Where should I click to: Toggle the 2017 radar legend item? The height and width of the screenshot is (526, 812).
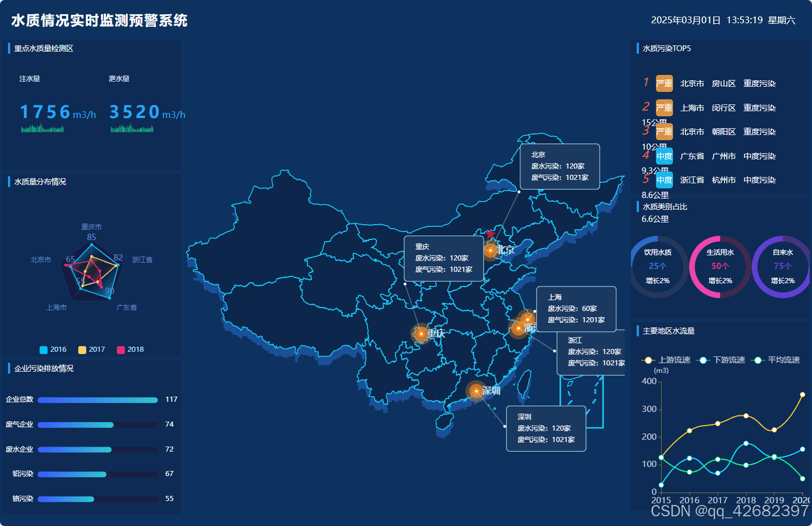click(x=91, y=350)
